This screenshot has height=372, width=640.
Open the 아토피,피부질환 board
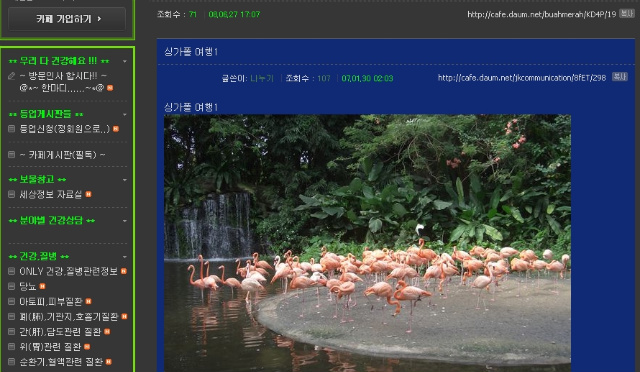coord(51,301)
